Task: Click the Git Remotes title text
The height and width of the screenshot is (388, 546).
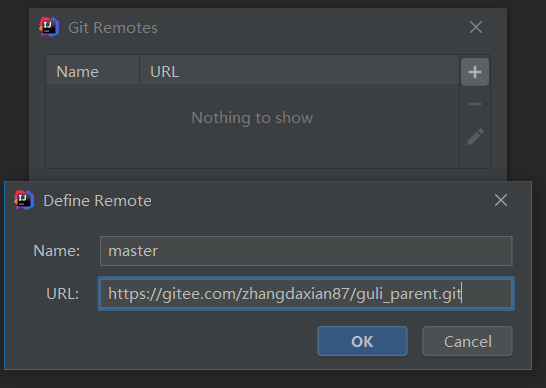Action: tap(113, 28)
